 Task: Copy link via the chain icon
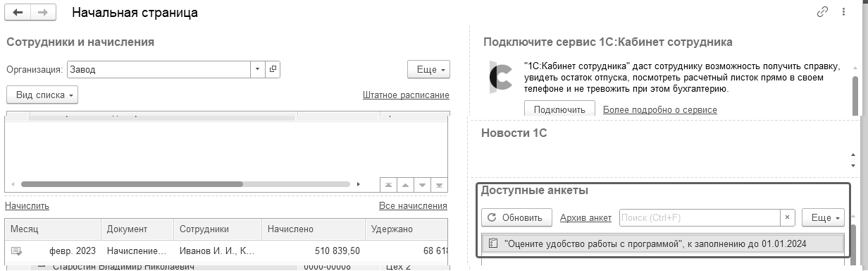[x=822, y=12]
